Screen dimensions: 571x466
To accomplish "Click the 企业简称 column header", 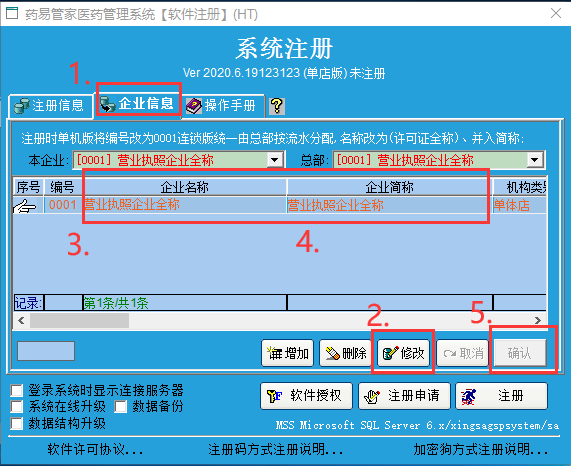I will pyautogui.click(x=389, y=187).
